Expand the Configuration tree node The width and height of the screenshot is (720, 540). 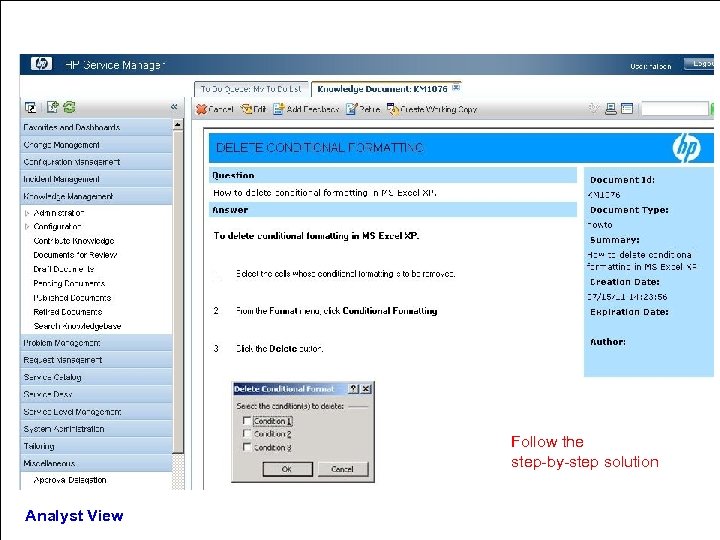coord(27,226)
